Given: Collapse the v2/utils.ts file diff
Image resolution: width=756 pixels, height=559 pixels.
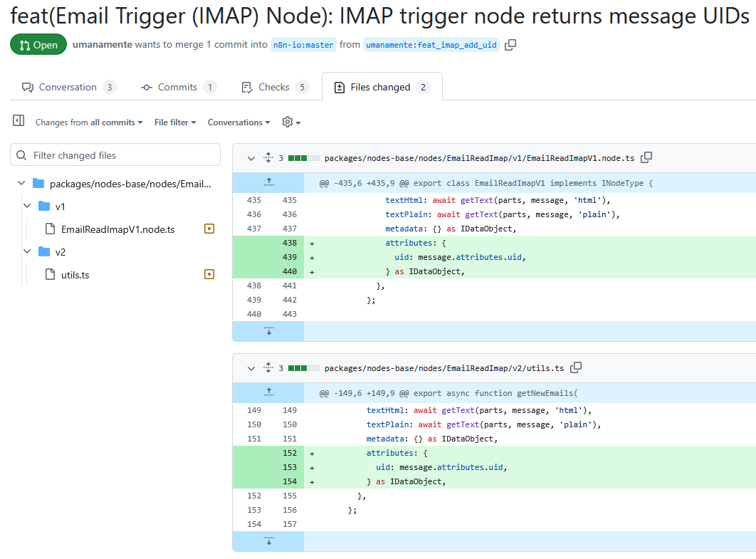Looking at the screenshot, I should tap(251, 368).
